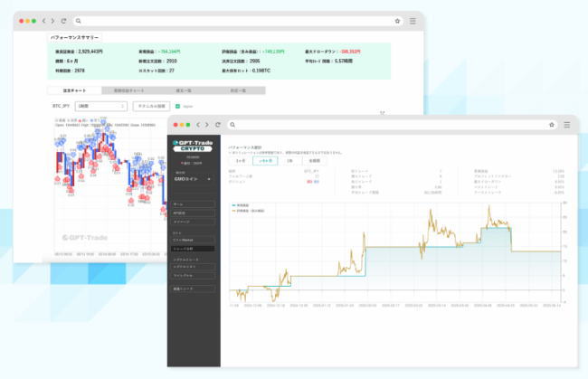
Task: Click the blue option badge in the front window
Action: 316,182
